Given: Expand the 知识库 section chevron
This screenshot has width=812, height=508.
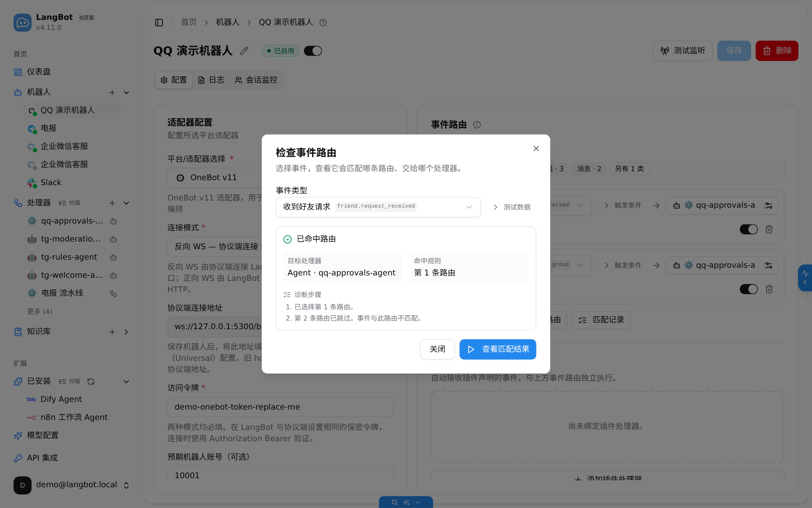Looking at the screenshot, I should pos(126,332).
